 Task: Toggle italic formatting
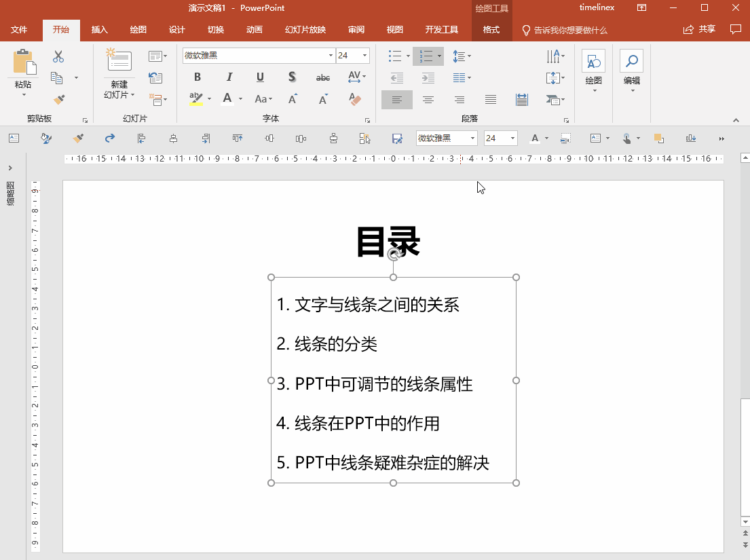point(229,77)
